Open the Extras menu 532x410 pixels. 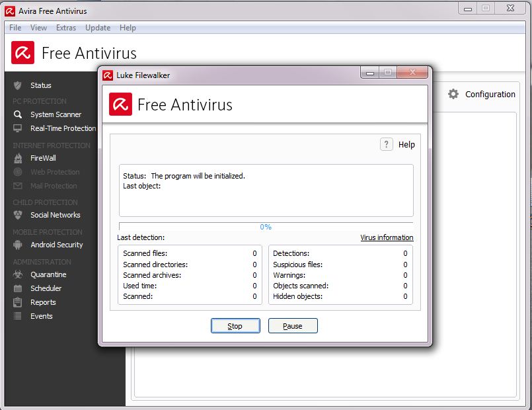tap(66, 28)
